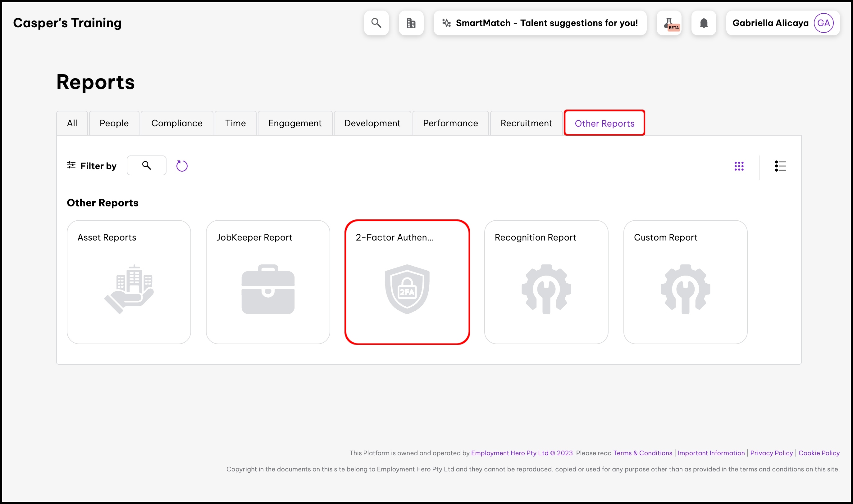Select the Compliance tab
This screenshot has width=853, height=504.
pos(177,123)
